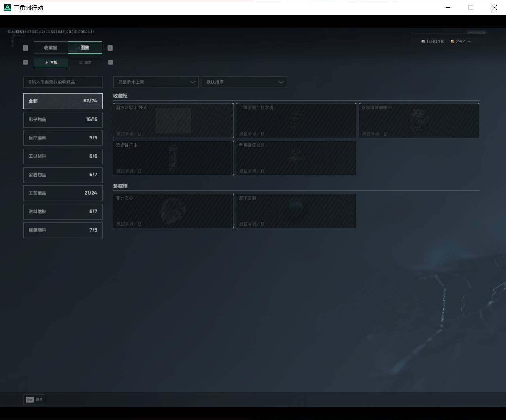Select the "雷明顿" 打字机 collectible card

coord(296,121)
